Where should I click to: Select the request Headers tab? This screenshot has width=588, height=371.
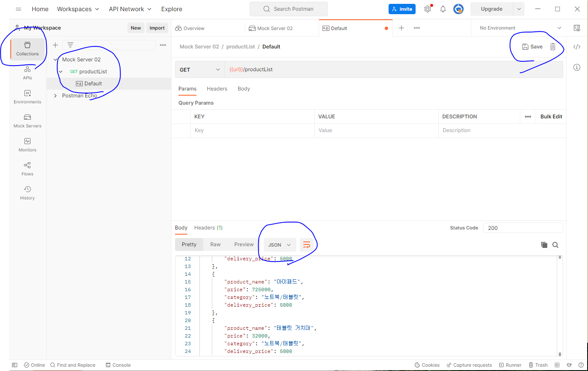(217, 89)
